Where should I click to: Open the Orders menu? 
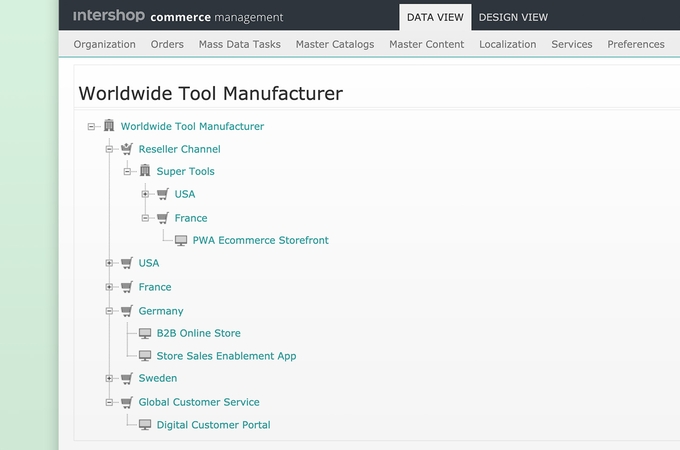167,44
